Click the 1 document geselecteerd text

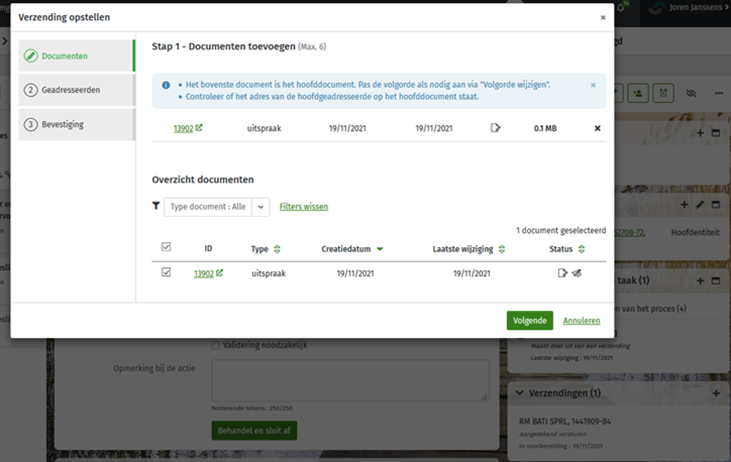tap(561, 230)
